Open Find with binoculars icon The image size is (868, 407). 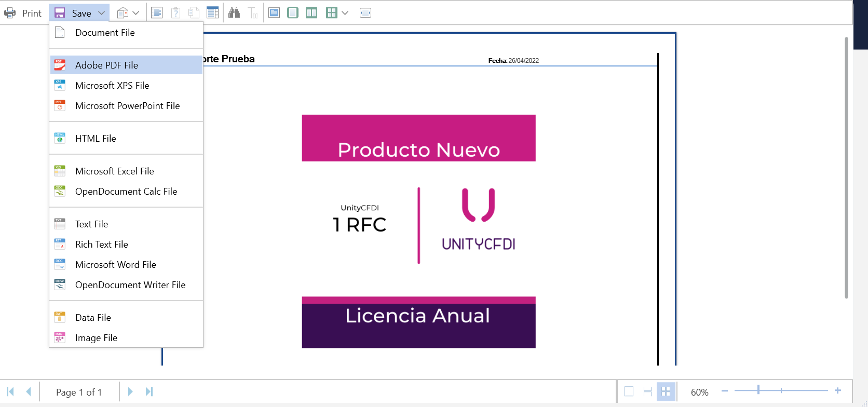[x=234, y=13]
